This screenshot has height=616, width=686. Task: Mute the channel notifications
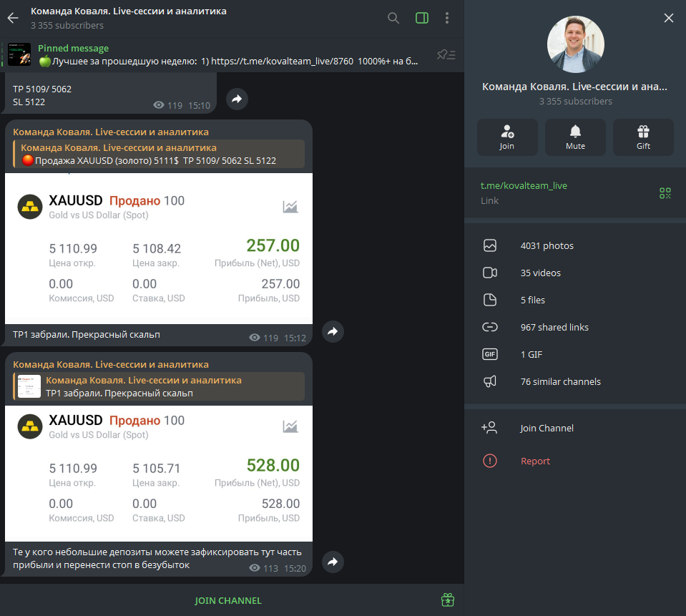(x=575, y=137)
